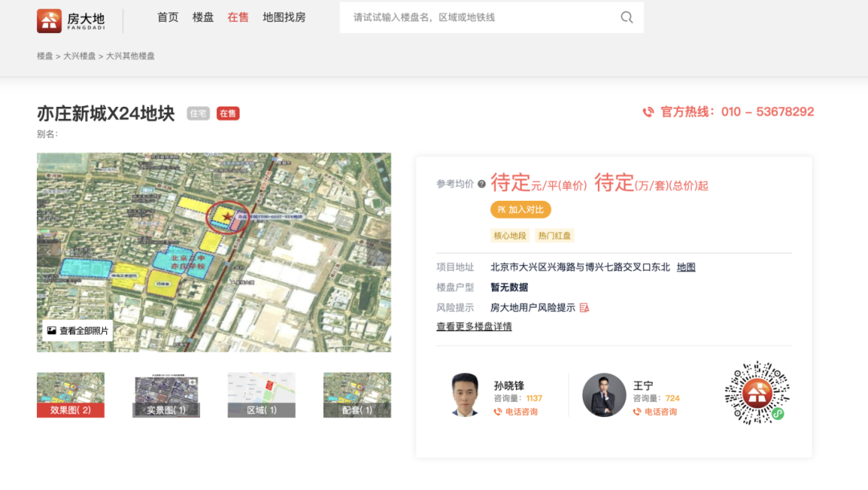This screenshot has height=490, width=868.
Task: Click 电话咨询 phone icon under 孙晓锋
Action: pos(499,411)
